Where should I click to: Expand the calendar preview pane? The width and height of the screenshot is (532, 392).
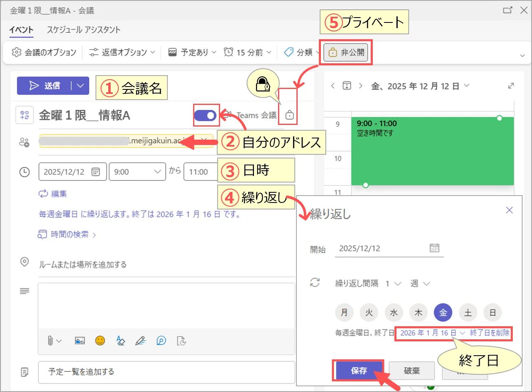[511, 86]
